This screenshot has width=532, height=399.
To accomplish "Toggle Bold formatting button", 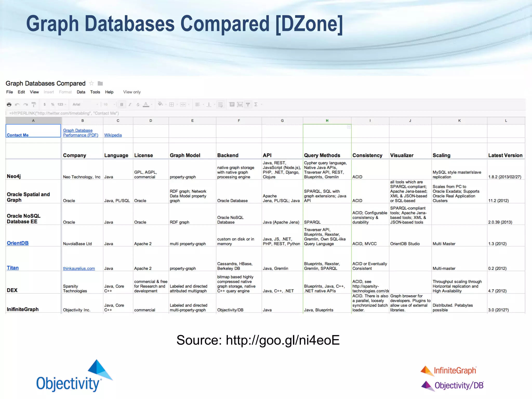I will pos(122,104).
